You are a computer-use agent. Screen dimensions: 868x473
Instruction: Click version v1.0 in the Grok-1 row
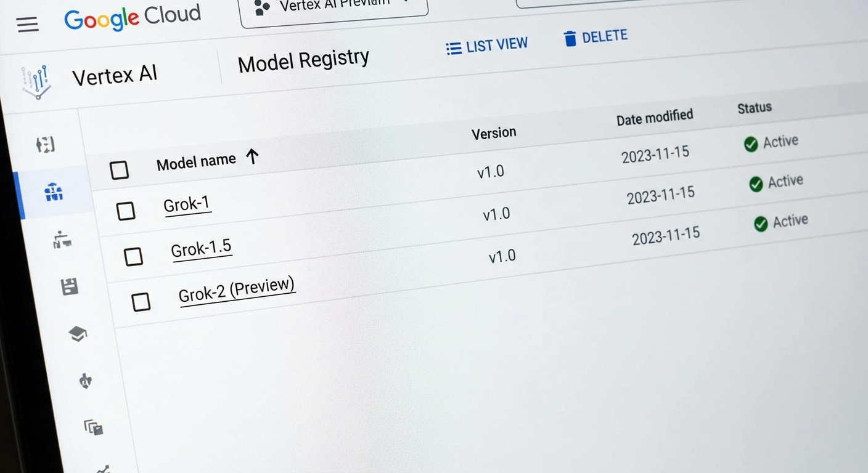pos(491,172)
